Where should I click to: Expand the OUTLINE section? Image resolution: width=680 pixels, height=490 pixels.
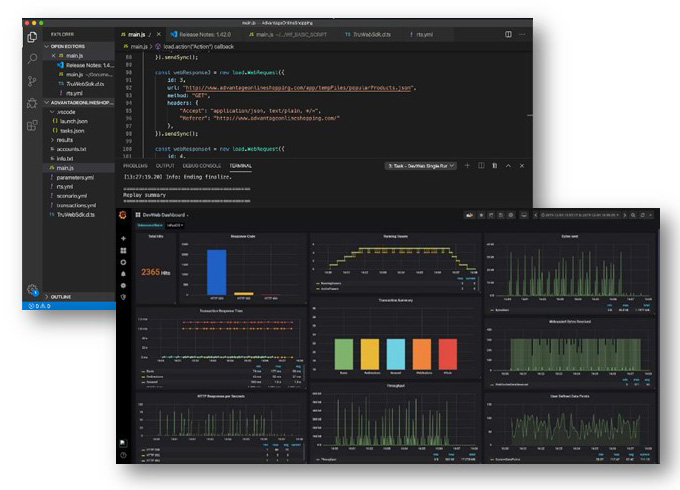(60, 297)
